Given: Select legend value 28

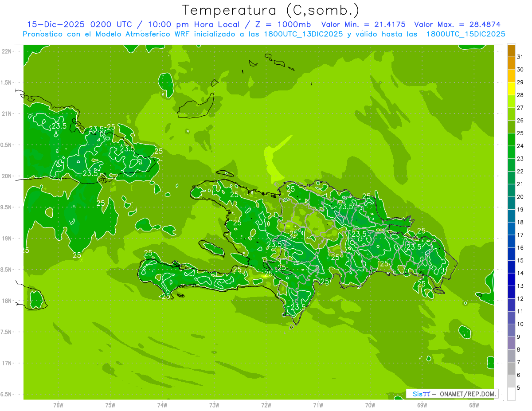Looking at the screenshot, I should coord(520,95).
